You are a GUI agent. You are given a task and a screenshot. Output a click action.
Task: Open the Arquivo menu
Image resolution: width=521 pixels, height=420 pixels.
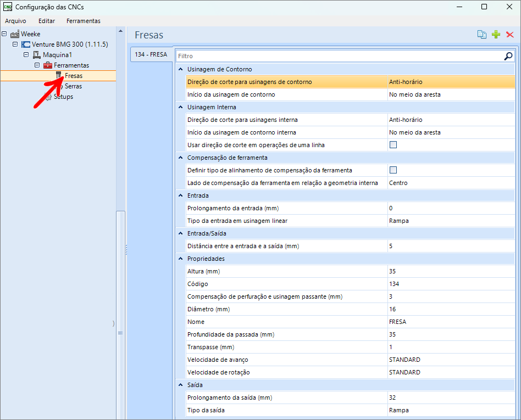15,21
